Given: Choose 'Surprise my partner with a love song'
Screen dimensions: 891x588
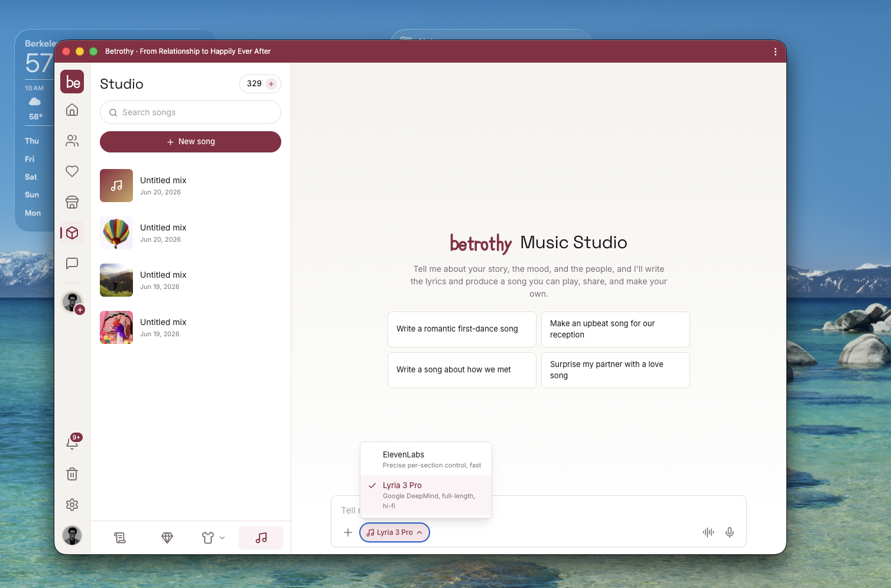Looking at the screenshot, I should click(x=616, y=370).
